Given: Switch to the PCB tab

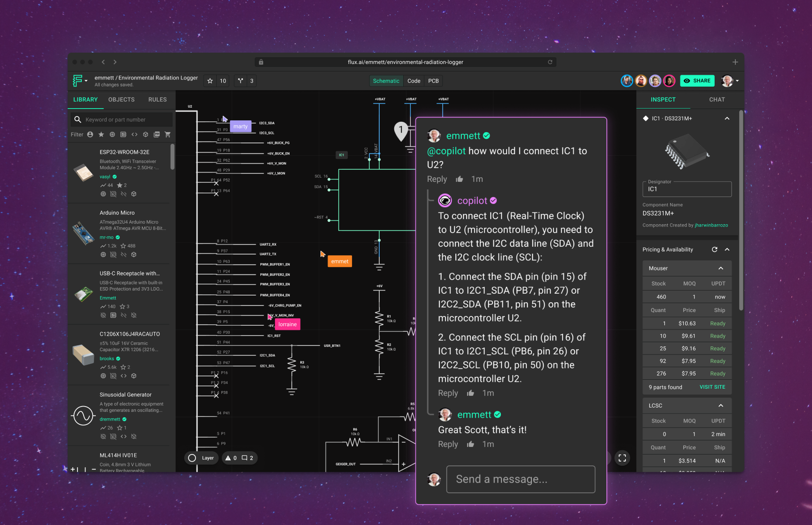Looking at the screenshot, I should pos(433,80).
